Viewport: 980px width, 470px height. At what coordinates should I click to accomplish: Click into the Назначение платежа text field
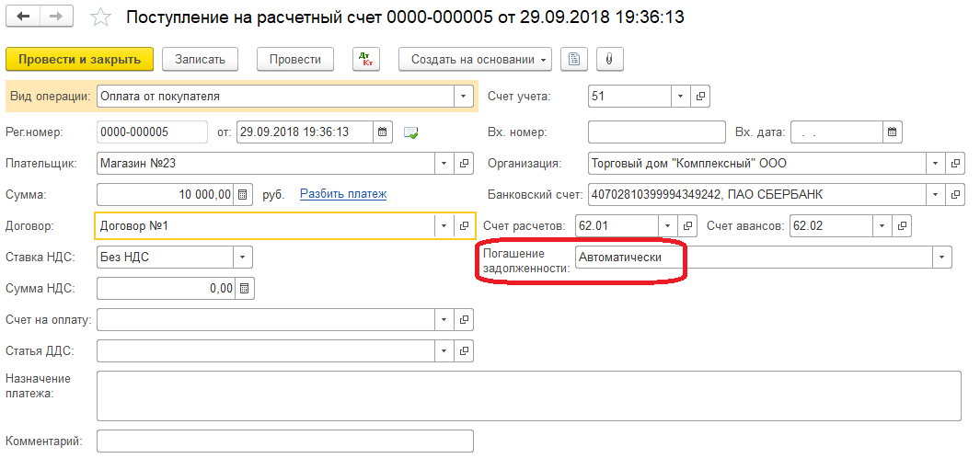point(528,395)
